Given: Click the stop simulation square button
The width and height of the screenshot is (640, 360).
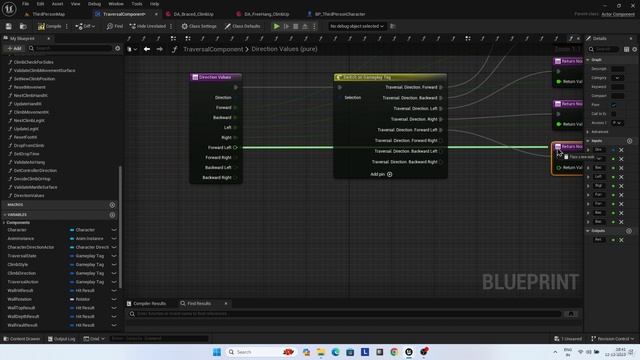Looking at the screenshot, I should click(296, 26).
